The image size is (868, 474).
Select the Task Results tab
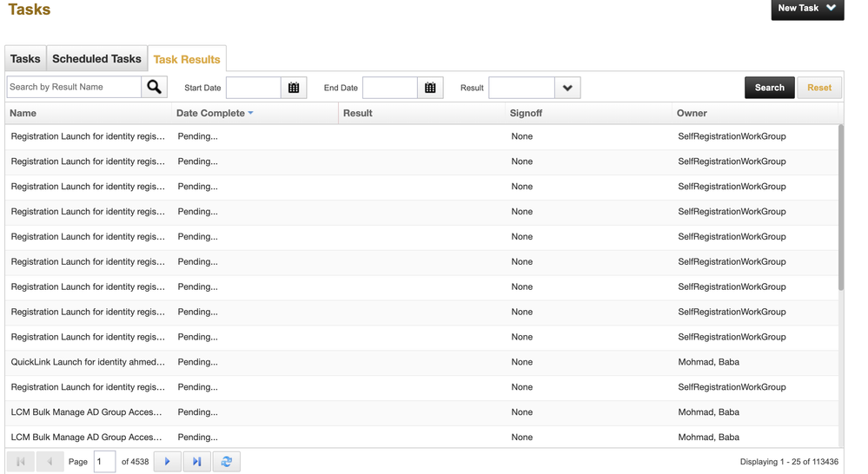[x=187, y=59]
